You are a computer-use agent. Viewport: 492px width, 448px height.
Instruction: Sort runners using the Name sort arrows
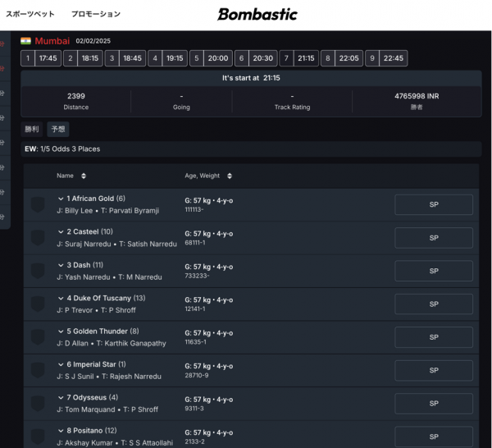[x=84, y=176]
